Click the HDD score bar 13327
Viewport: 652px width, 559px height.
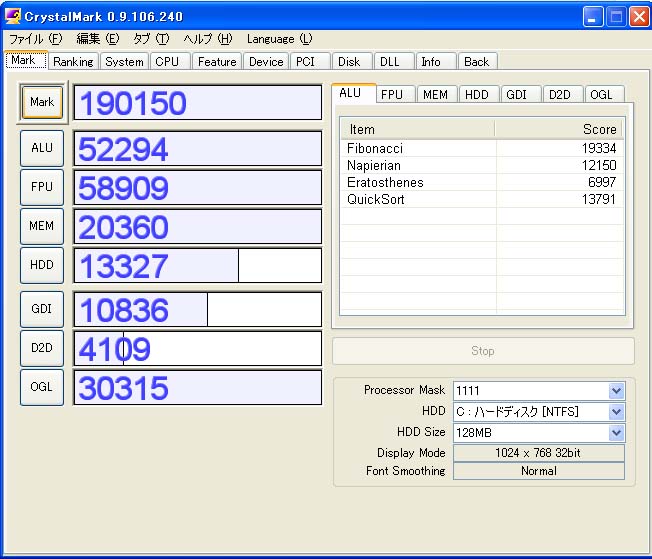pyautogui.click(x=198, y=265)
